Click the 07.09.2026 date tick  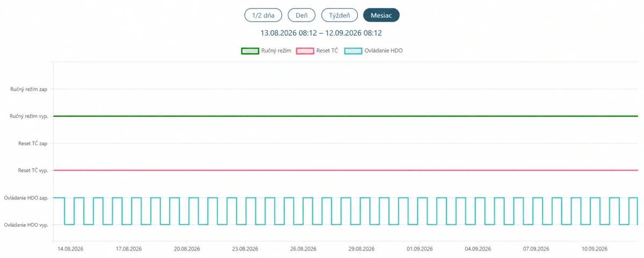point(536,249)
